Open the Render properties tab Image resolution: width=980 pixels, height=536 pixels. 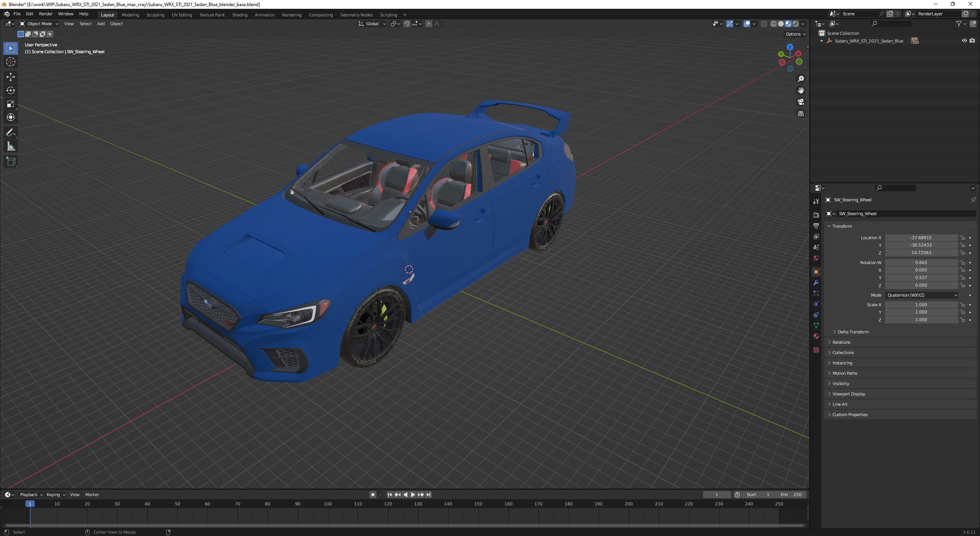(816, 215)
